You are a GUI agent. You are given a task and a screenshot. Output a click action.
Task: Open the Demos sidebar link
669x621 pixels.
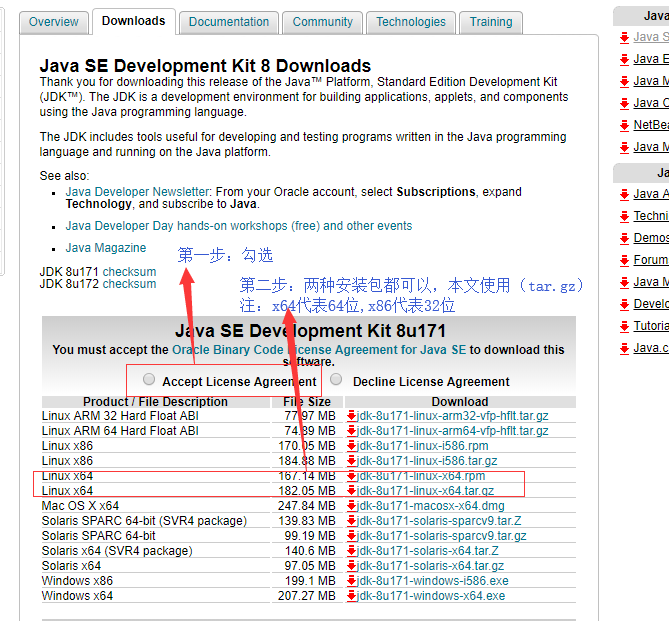(x=651, y=238)
